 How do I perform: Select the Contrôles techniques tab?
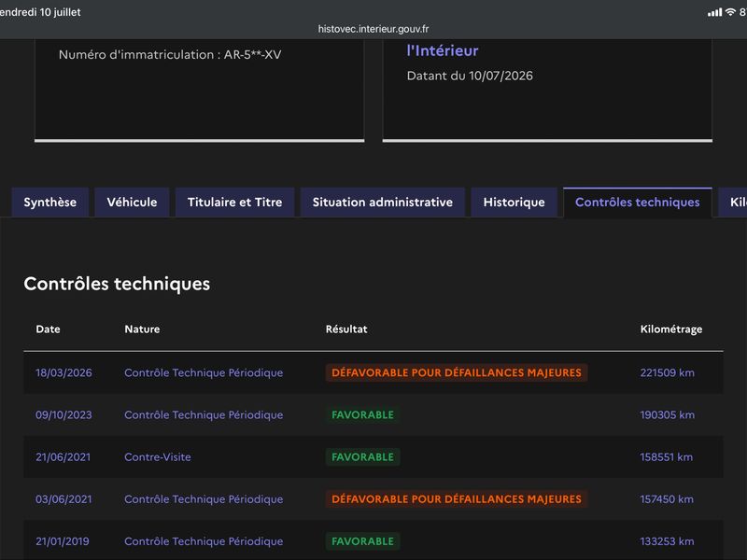(638, 203)
